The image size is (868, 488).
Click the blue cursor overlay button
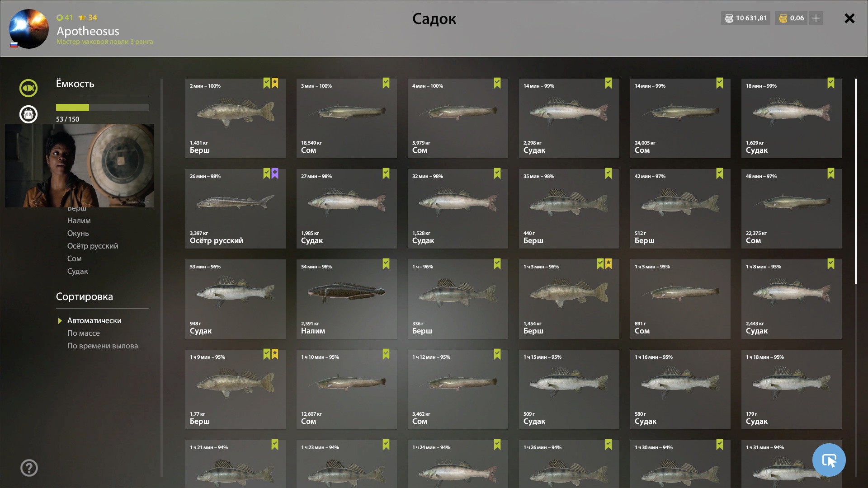[829, 460]
